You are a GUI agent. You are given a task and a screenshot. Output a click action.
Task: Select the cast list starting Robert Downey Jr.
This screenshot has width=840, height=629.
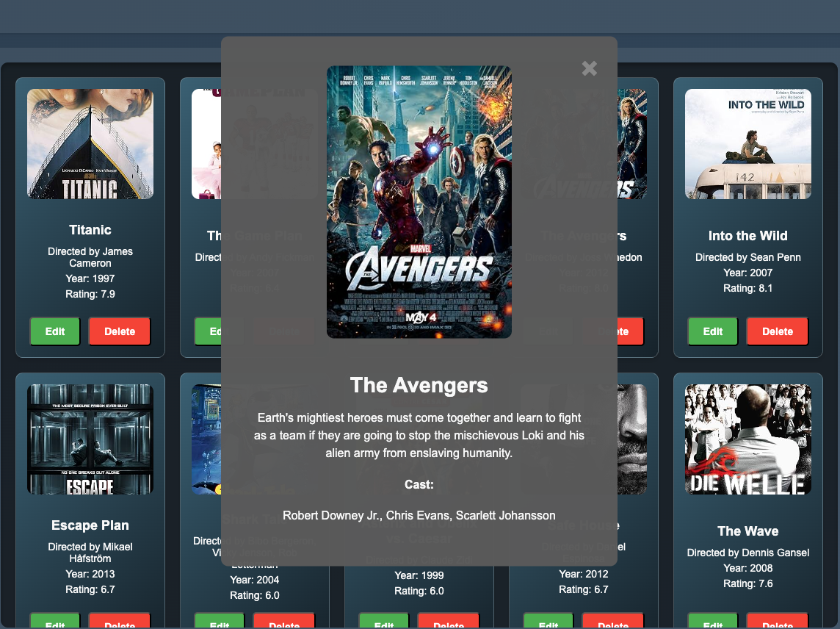[x=419, y=515]
